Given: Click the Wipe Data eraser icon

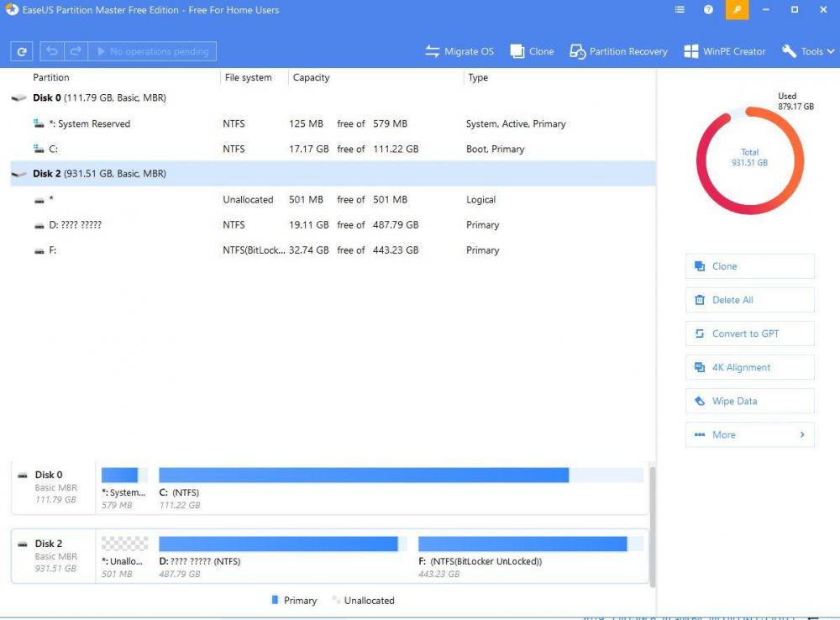Looking at the screenshot, I should 700,402.
